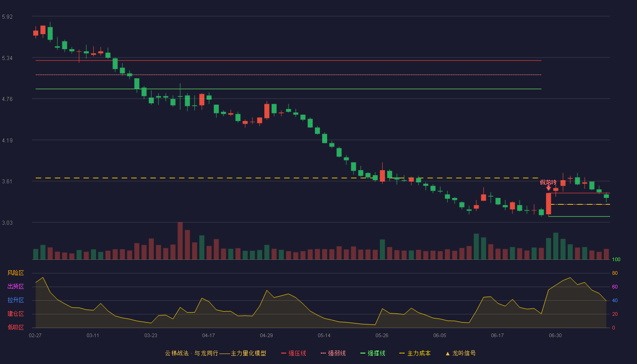This screenshot has width=637, height=364.
Task: Click the 04-17 date label
Action: click(x=208, y=335)
